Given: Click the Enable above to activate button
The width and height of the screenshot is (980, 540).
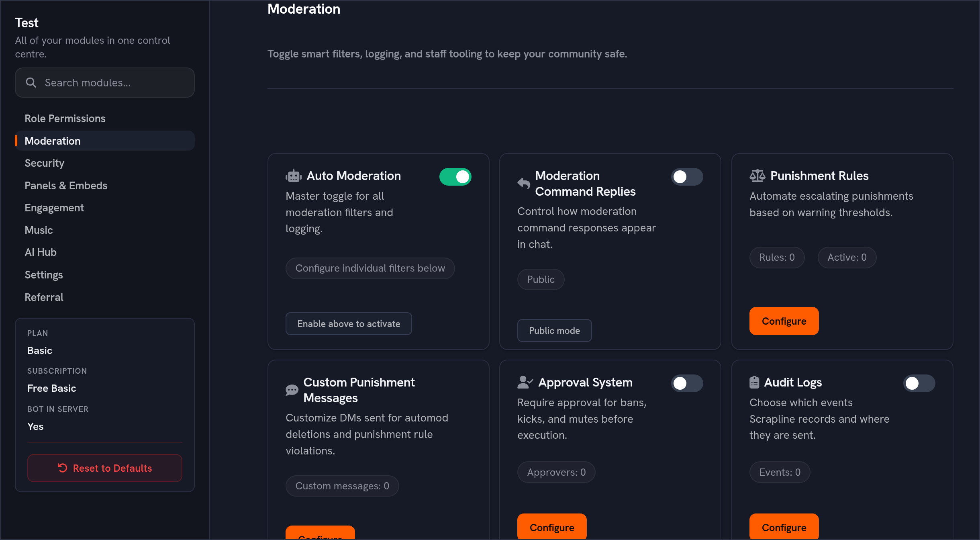Looking at the screenshot, I should 349,324.
